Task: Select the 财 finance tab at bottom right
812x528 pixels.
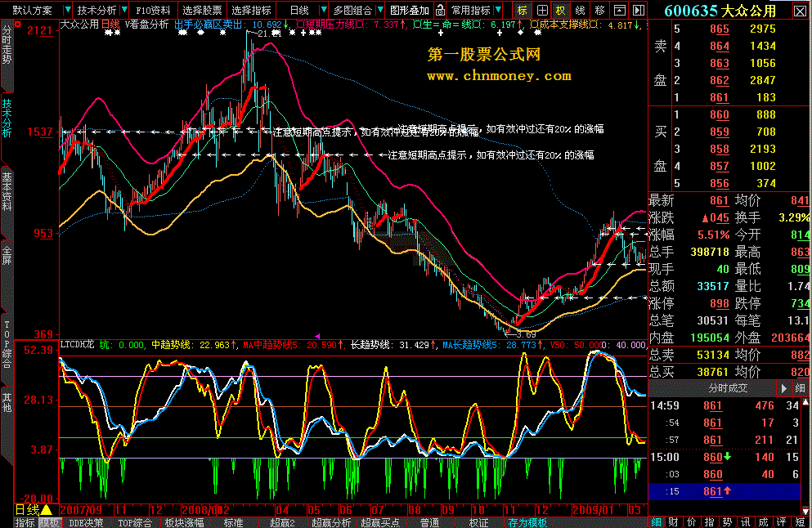Action: coord(673,521)
